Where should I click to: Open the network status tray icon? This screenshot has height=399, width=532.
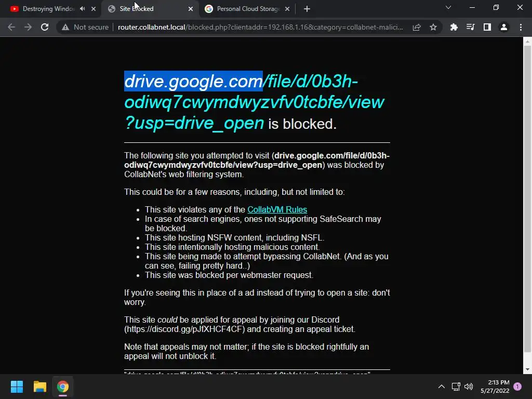tap(456, 387)
